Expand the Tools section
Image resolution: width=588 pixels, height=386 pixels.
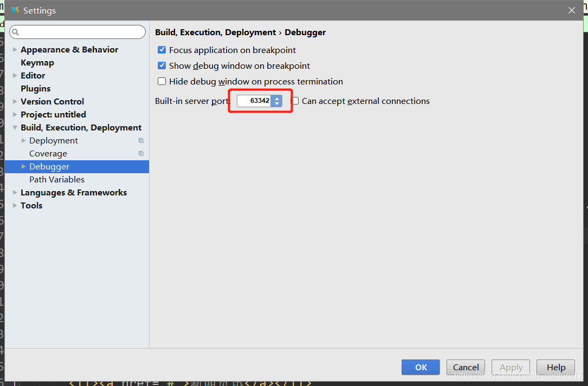(15, 205)
